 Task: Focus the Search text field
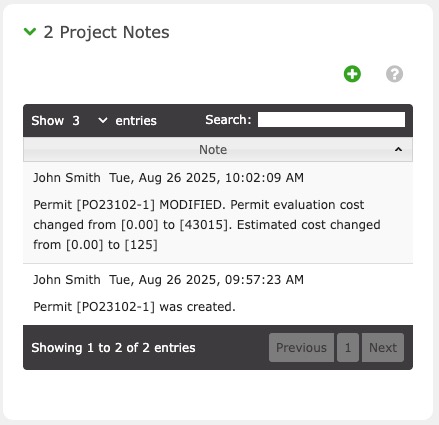(331, 120)
